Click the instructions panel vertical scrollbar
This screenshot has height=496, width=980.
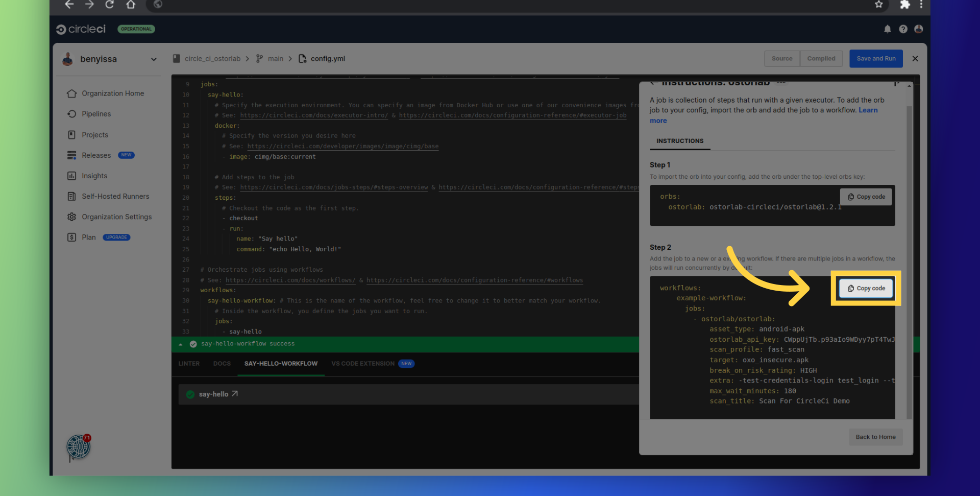click(x=909, y=255)
